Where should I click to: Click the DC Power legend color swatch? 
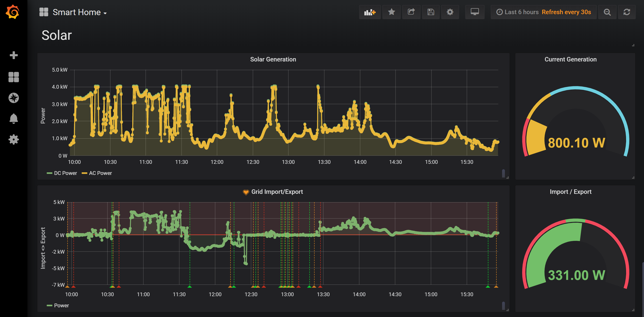click(50, 173)
